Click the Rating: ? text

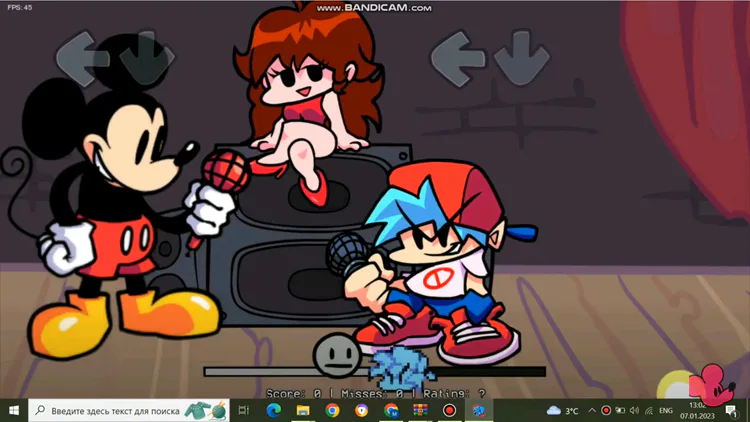click(x=454, y=394)
